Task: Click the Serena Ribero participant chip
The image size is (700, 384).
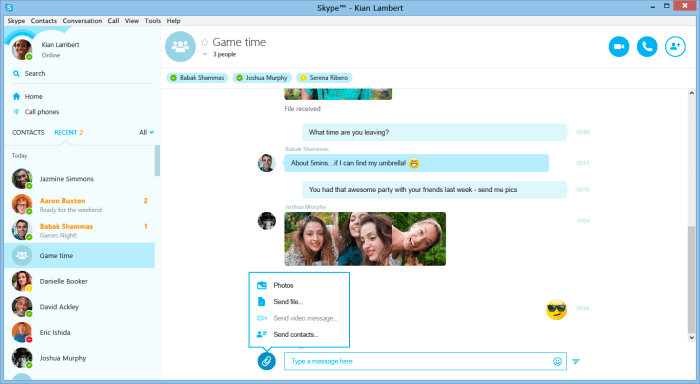Action: click(324, 78)
